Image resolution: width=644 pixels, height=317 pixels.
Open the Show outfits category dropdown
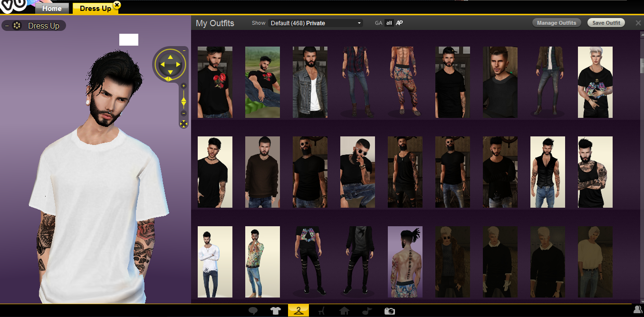(x=316, y=23)
